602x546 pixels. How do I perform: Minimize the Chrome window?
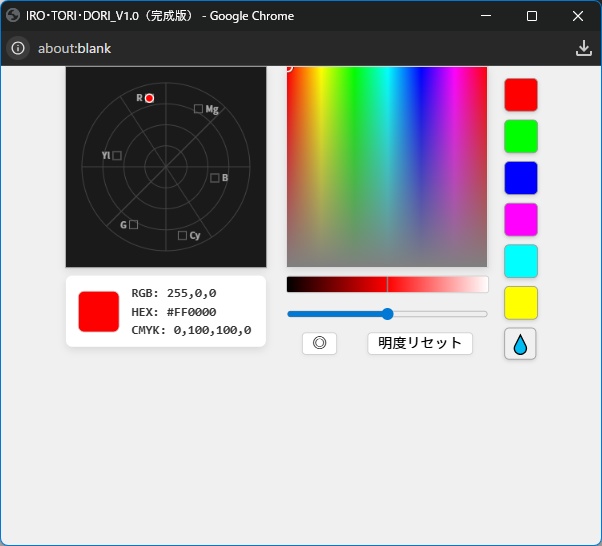click(486, 16)
